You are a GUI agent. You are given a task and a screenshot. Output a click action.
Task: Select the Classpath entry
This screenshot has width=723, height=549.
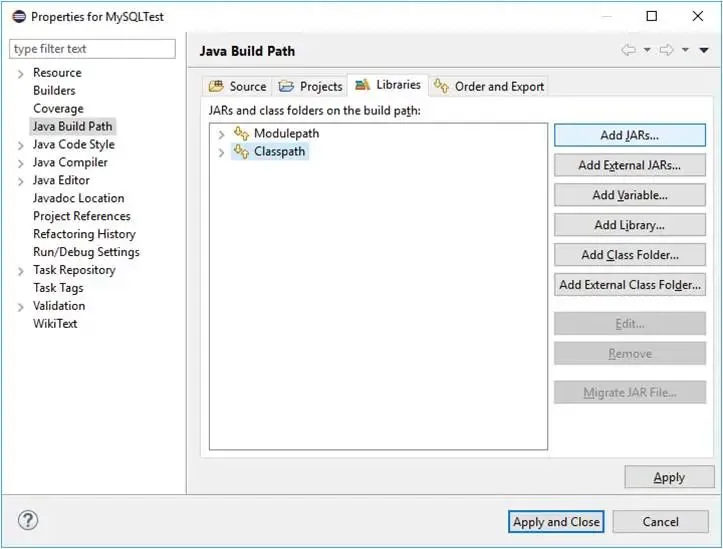click(279, 151)
